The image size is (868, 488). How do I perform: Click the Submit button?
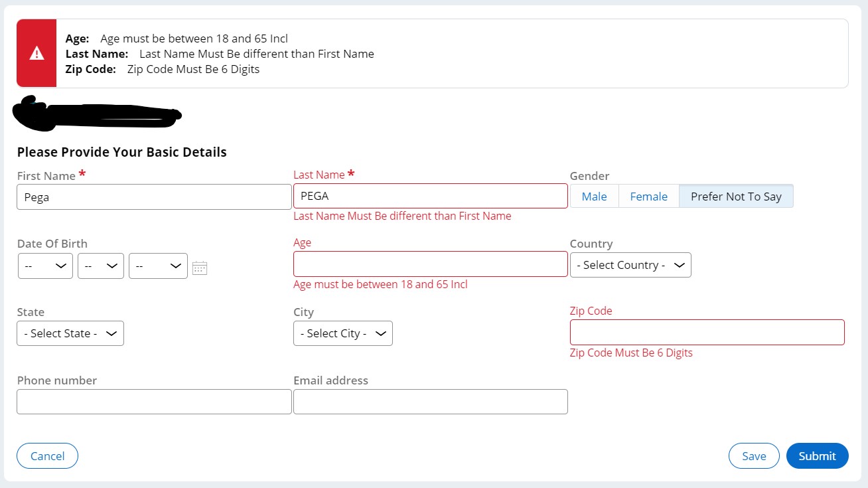click(x=817, y=455)
